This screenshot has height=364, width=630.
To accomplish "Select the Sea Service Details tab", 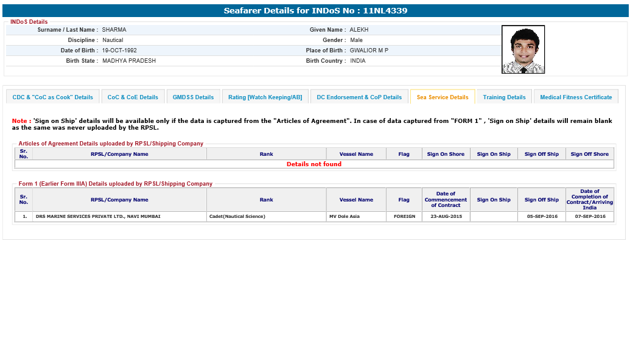I will click(x=443, y=97).
